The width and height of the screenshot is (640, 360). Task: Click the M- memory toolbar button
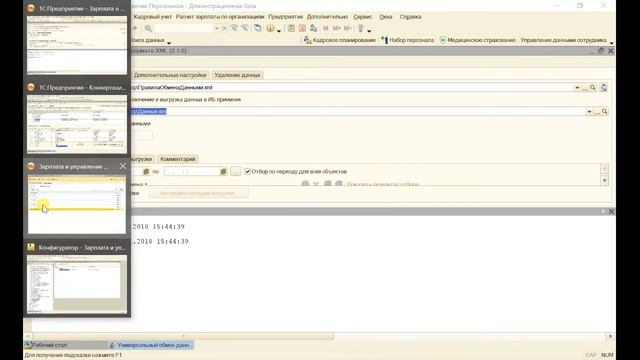pos(347,28)
